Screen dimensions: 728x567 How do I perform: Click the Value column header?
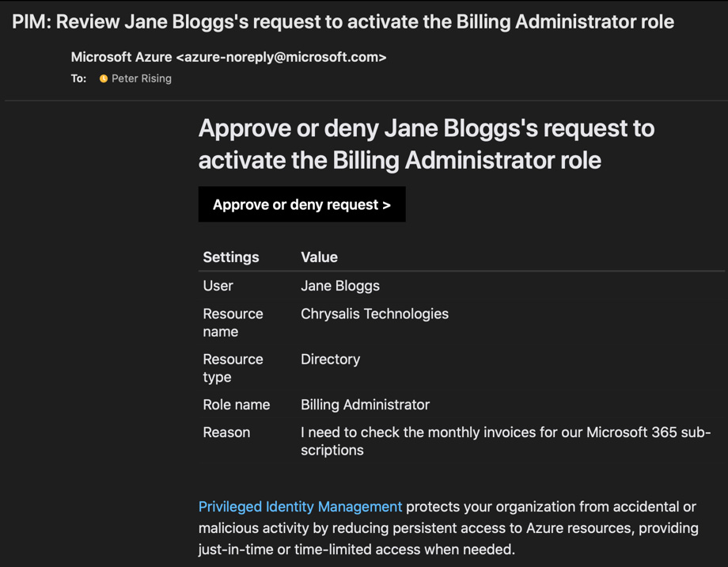pos(319,257)
